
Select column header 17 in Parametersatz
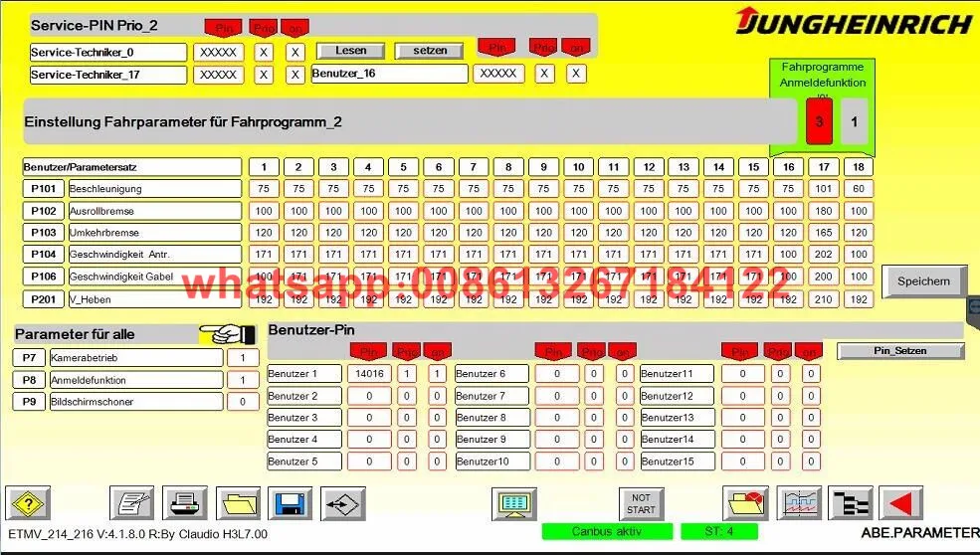(823, 167)
